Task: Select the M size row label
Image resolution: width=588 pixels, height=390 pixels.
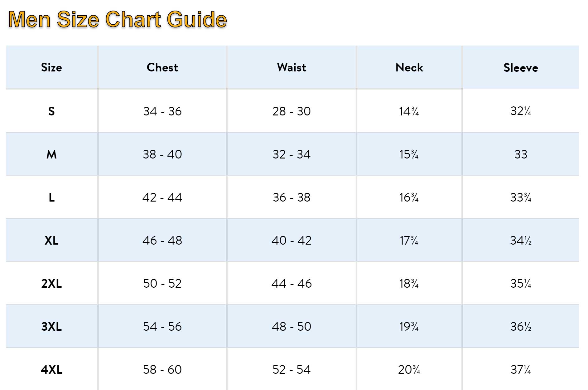Action: click(x=51, y=154)
